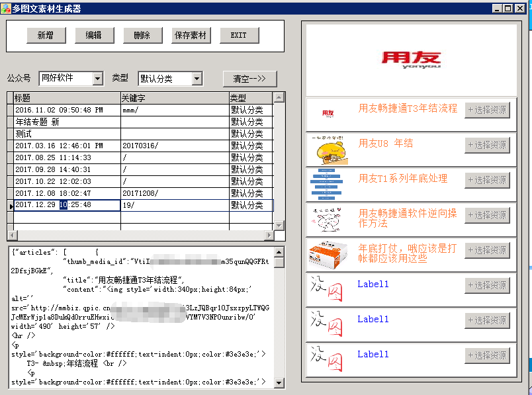The image size is (532, 395).
Task: Click the 清空-->> button
Action: click(x=249, y=79)
